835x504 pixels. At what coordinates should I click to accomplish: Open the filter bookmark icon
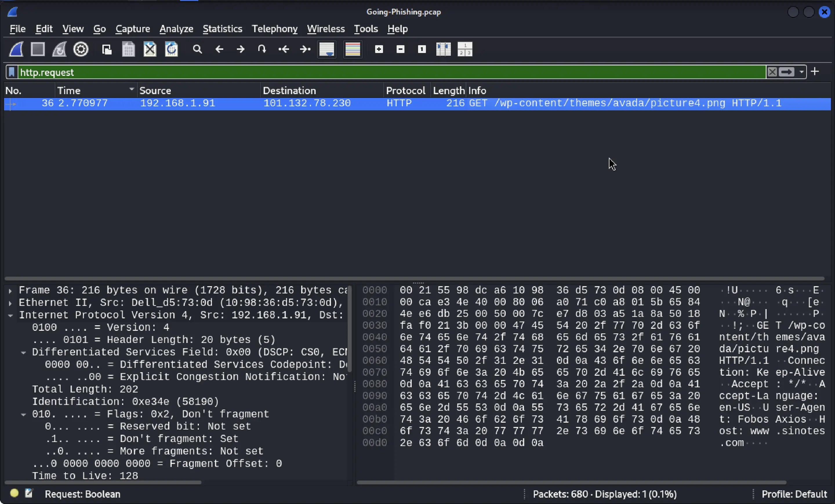click(12, 72)
